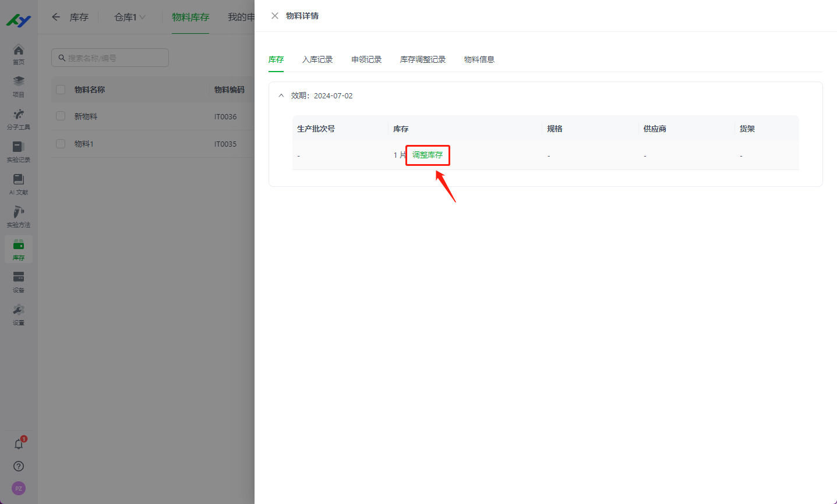The width and height of the screenshot is (837, 504).
Task: Click the search 搜索名称/编号 input field
Action: coord(110,58)
